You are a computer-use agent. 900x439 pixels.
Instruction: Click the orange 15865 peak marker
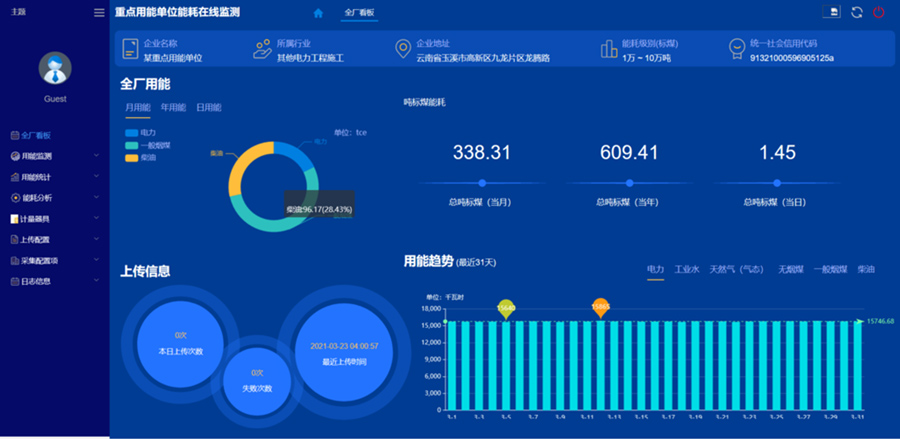click(x=600, y=307)
